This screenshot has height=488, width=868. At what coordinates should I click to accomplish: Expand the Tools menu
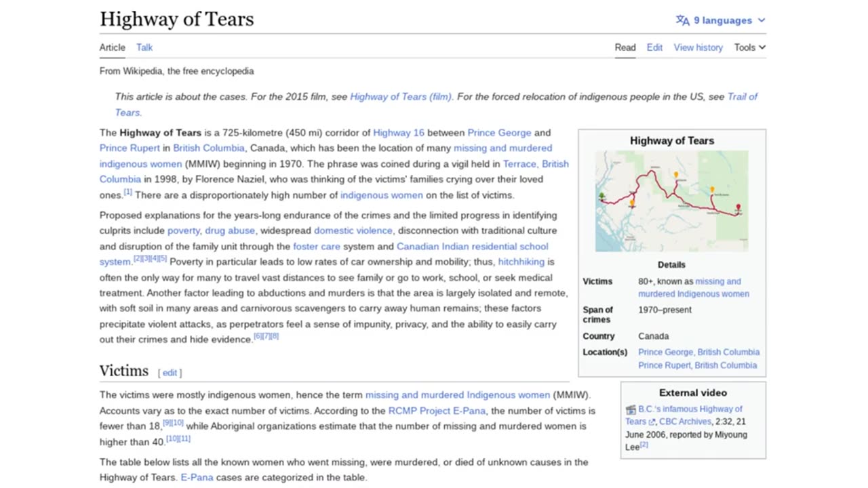click(750, 47)
